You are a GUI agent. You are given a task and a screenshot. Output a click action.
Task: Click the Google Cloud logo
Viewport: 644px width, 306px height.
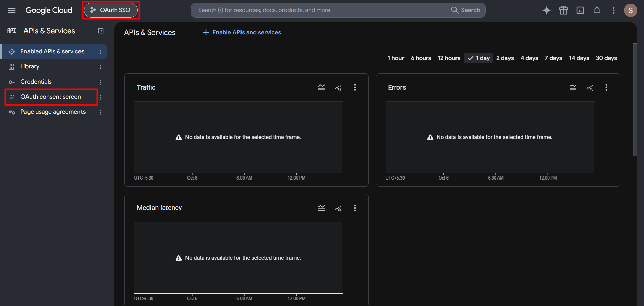[x=49, y=10]
